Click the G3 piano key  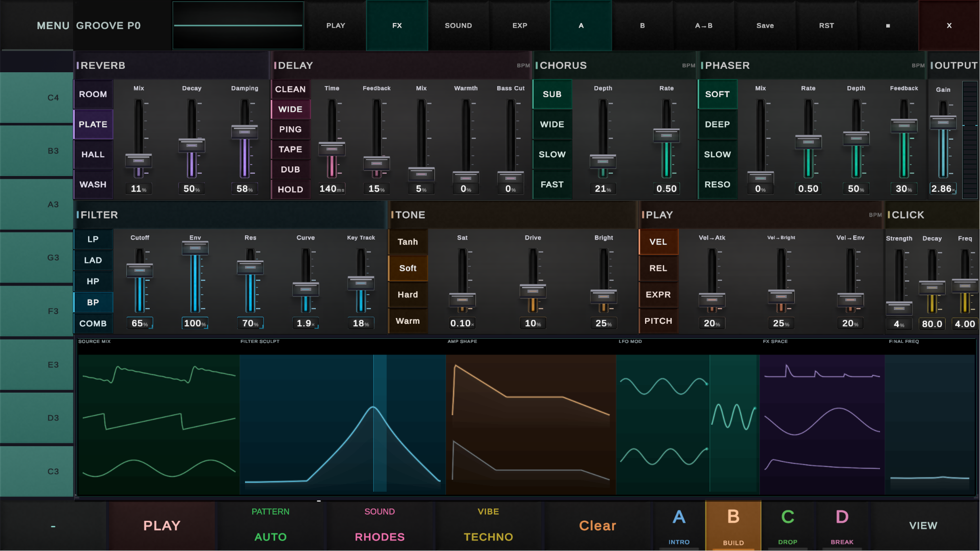click(x=37, y=257)
